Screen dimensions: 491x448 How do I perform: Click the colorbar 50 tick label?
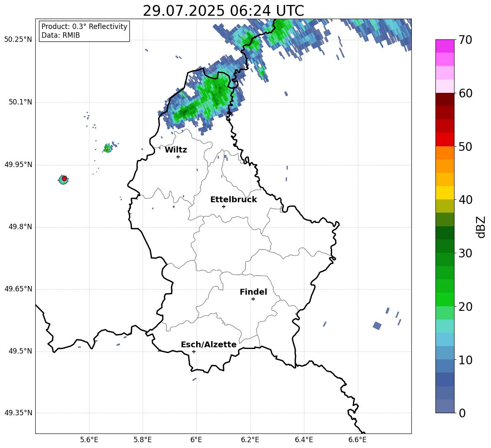coord(465,146)
